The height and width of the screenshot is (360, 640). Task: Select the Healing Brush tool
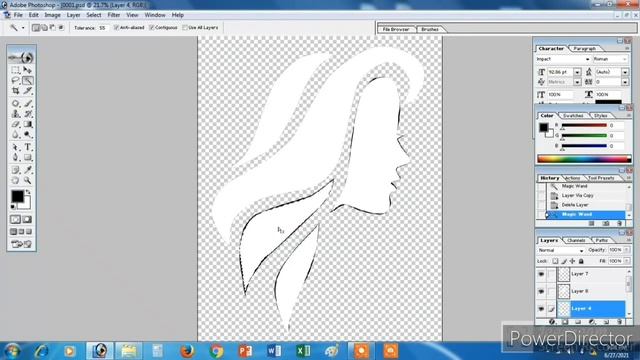(16, 104)
